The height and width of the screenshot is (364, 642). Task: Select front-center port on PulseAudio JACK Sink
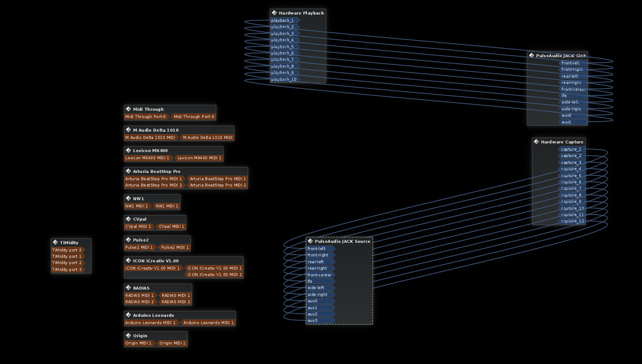(573, 89)
